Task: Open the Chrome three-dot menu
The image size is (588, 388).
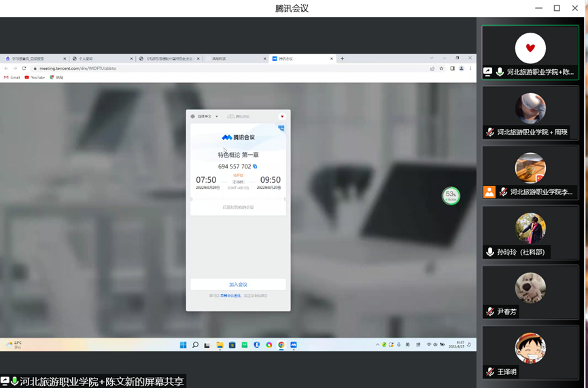Action: click(470, 69)
